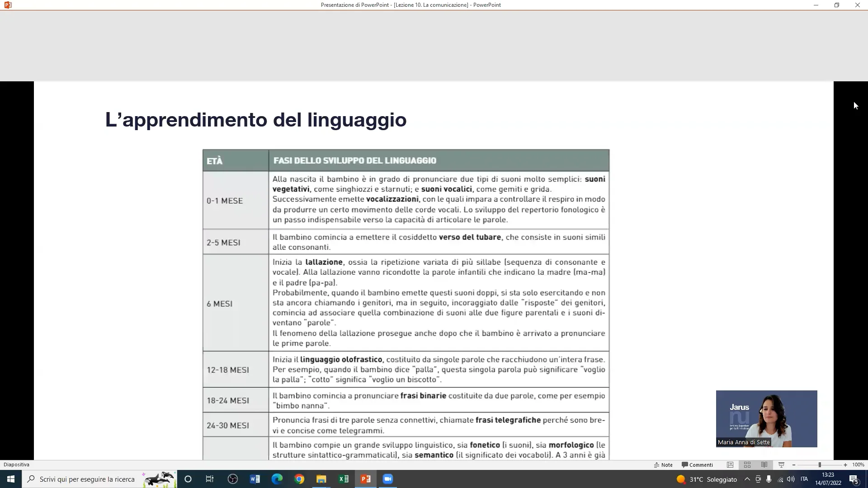The width and height of the screenshot is (868, 488).
Task: Open the clock and date 13:23
Action: coord(828,479)
